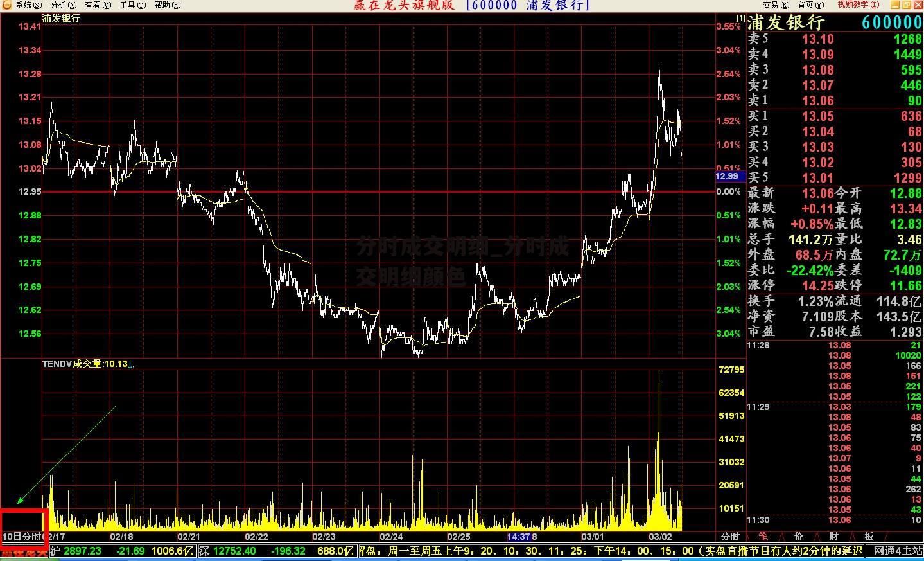Click the 02/18 date marker
This screenshot has height=561, width=924.
[121, 537]
